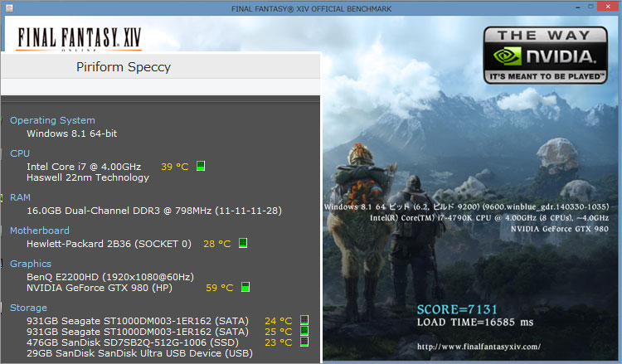Click the NVIDIA "The Way" logo badge
The image size is (622, 364).
click(542, 53)
